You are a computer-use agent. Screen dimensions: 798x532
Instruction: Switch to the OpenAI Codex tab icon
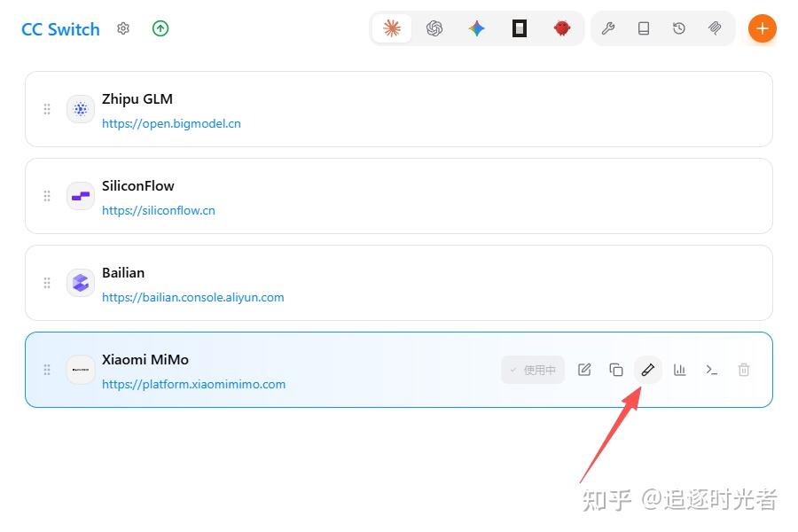(434, 28)
